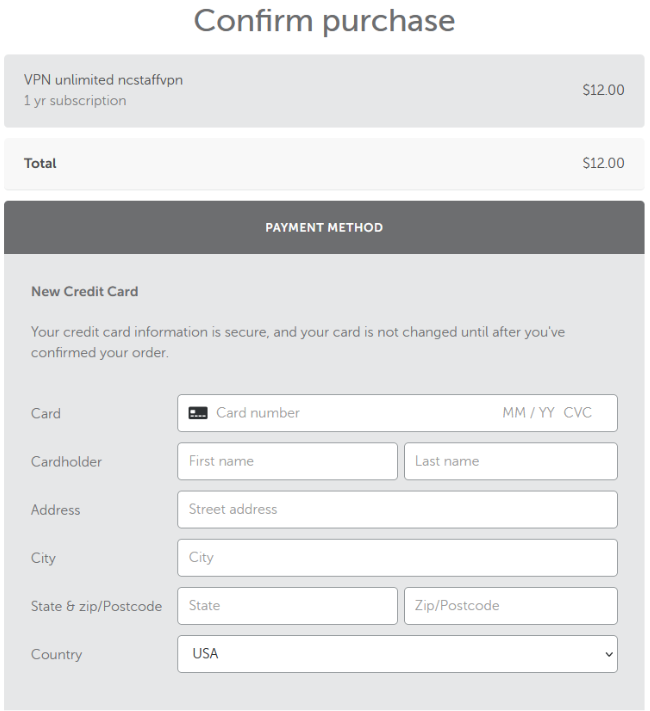Click the State input field

(x=287, y=605)
